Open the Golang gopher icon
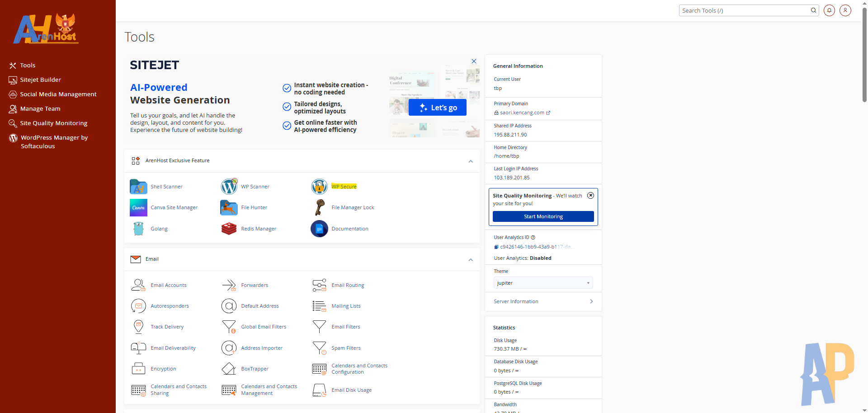This screenshot has width=868, height=413. point(138,229)
